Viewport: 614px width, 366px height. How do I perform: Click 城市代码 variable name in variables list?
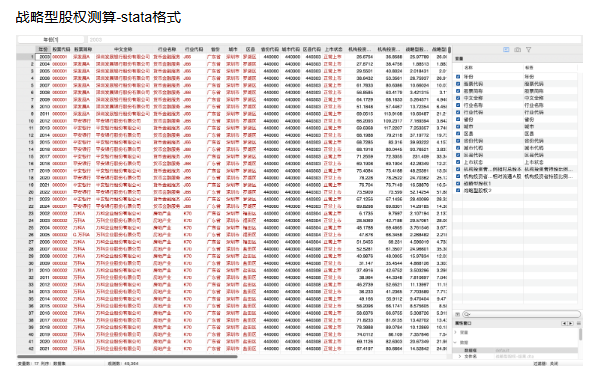coord(473,148)
